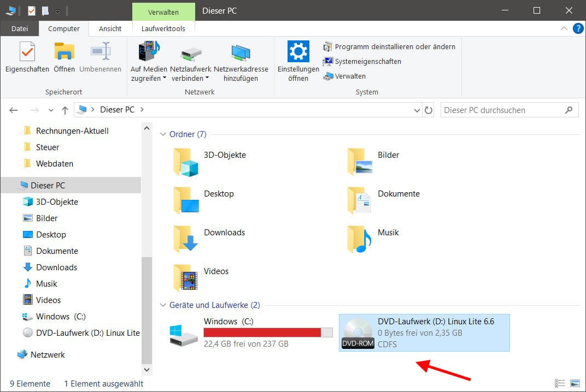Open the Datei menu
Viewport: 586px width, 392px height.
[x=19, y=28]
